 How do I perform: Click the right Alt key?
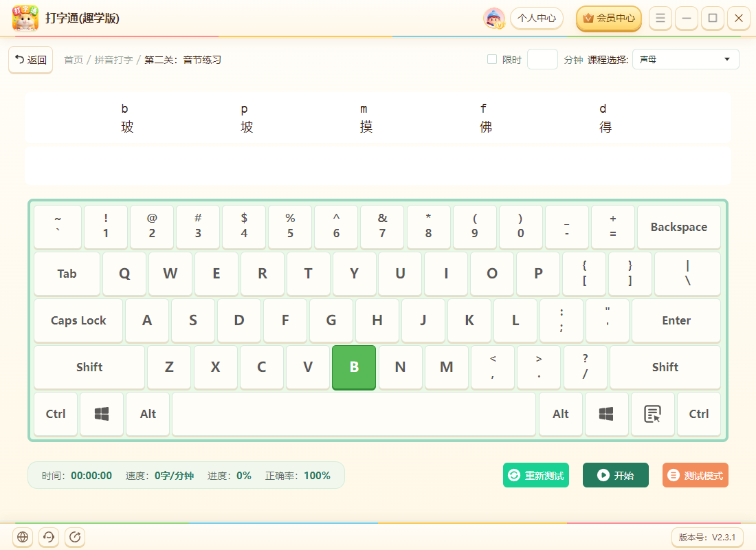pyautogui.click(x=561, y=414)
